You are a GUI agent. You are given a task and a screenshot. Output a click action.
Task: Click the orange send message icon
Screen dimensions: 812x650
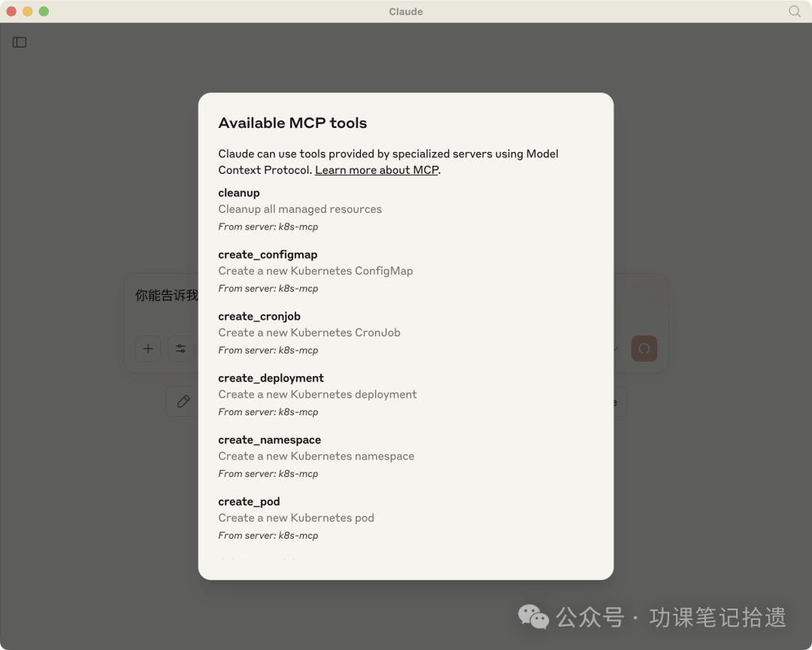pyautogui.click(x=644, y=348)
